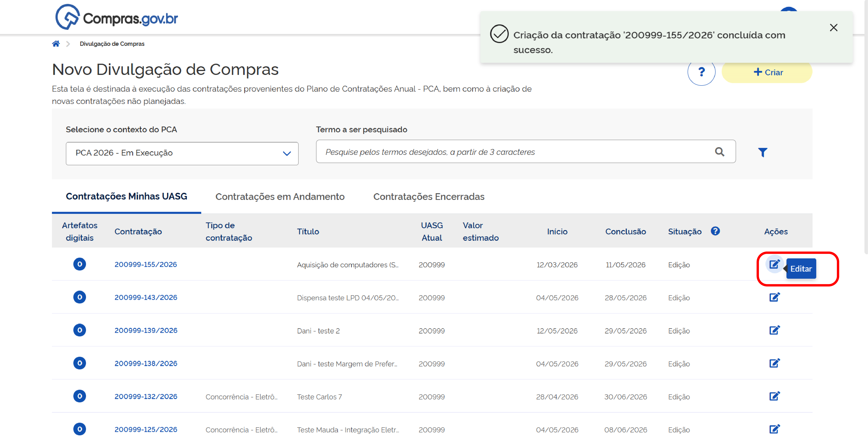The height and width of the screenshot is (443, 868).
Task: Edit contratação 200999-139/2026
Action: coord(774,330)
